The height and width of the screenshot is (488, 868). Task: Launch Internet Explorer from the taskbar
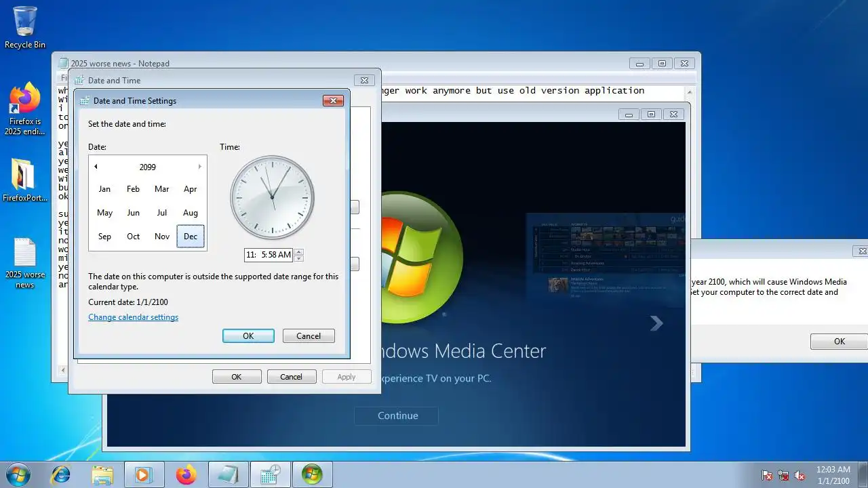pos(60,474)
